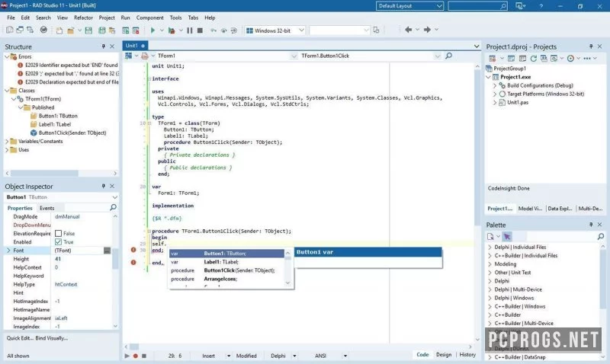Image resolution: width=610 pixels, height=364 pixels.
Task: Click the Open file folder icon
Action: [70, 30]
